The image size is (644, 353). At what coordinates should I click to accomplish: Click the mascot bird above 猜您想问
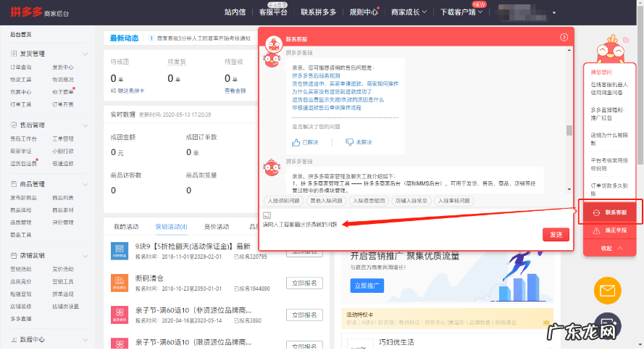pos(611,49)
